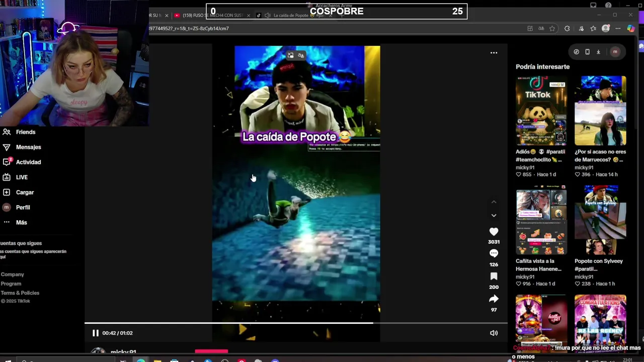Open File Explorer from the taskbar

point(157,360)
